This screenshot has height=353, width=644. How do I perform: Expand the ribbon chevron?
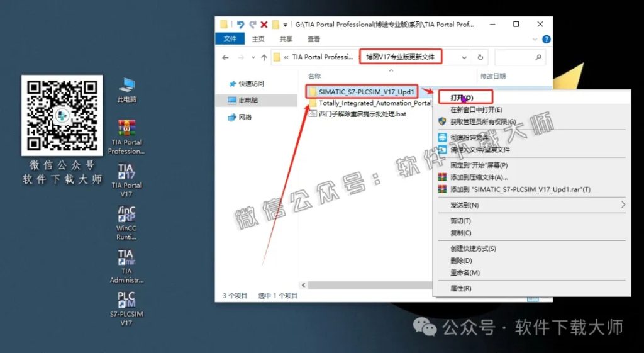[535, 40]
